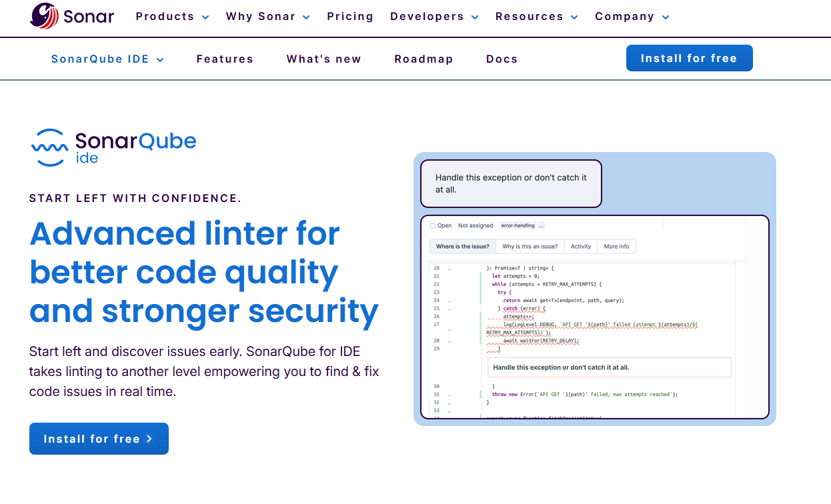Open the Resources dropdown
The width and height of the screenshot is (831, 504).
point(536,17)
